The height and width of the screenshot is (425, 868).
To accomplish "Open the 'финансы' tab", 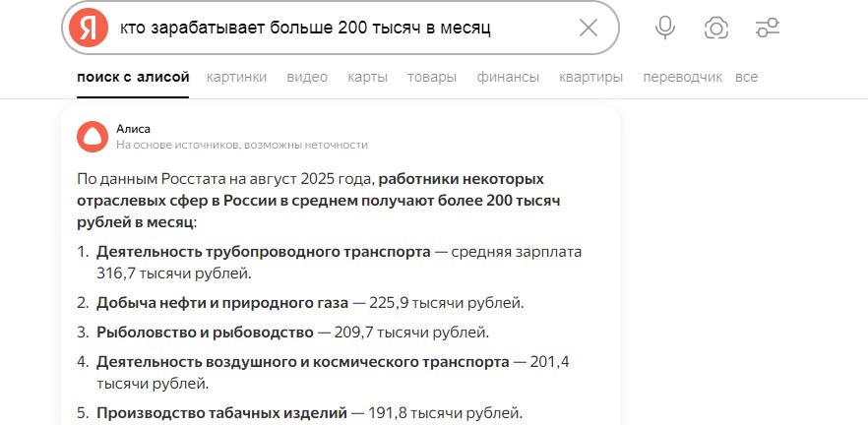I will tap(508, 78).
